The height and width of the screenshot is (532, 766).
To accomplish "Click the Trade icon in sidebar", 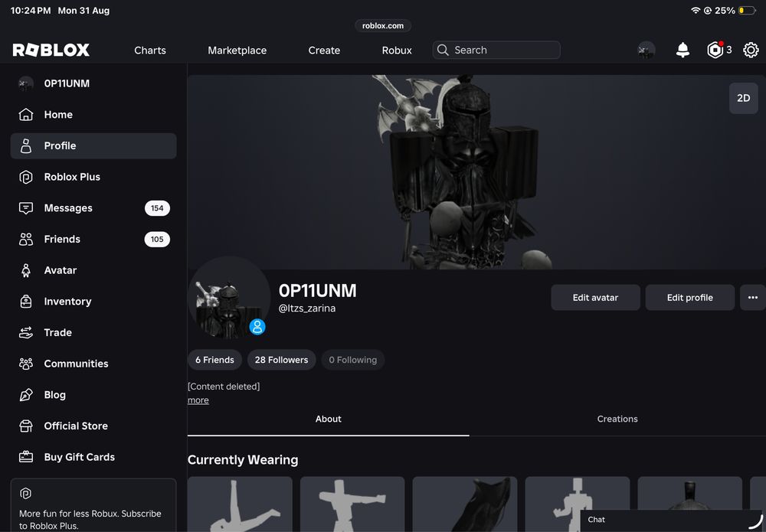I will coord(26,332).
